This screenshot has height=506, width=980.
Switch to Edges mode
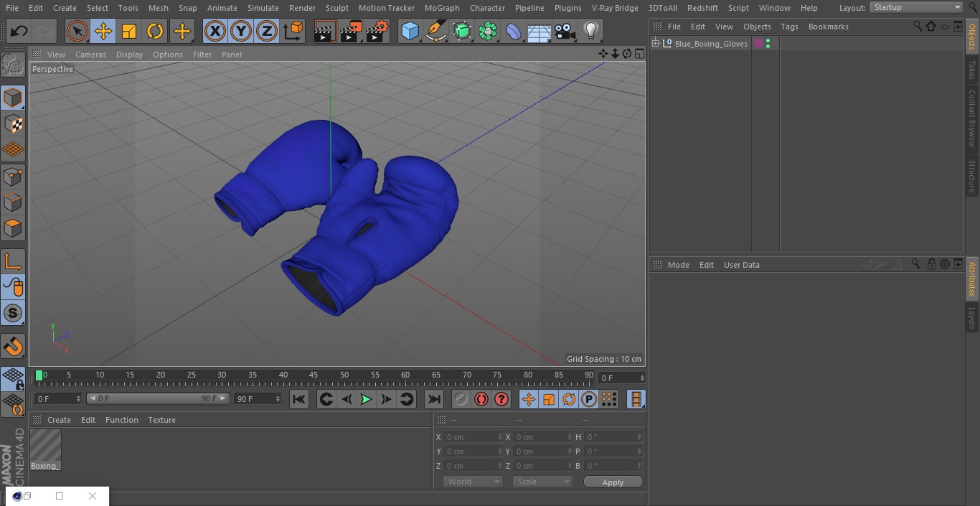click(x=13, y=202)
